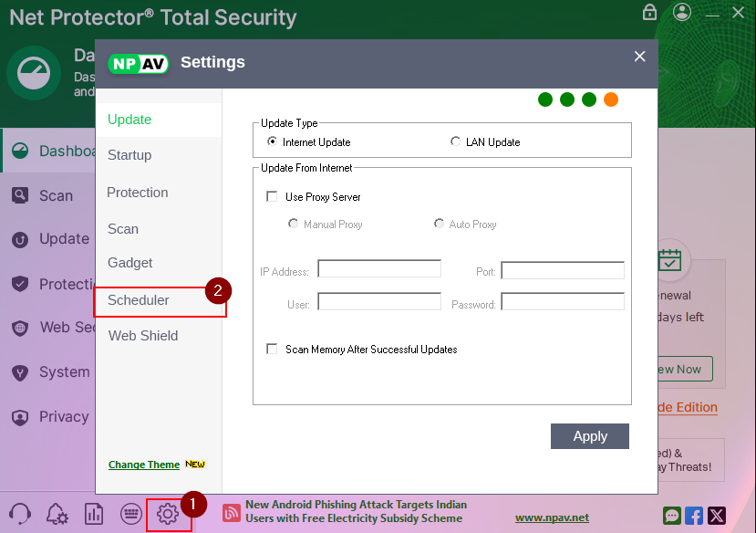756x533 pixels.
Task: Open the X (Twitter) icon
Action: (x=717, y=516)
